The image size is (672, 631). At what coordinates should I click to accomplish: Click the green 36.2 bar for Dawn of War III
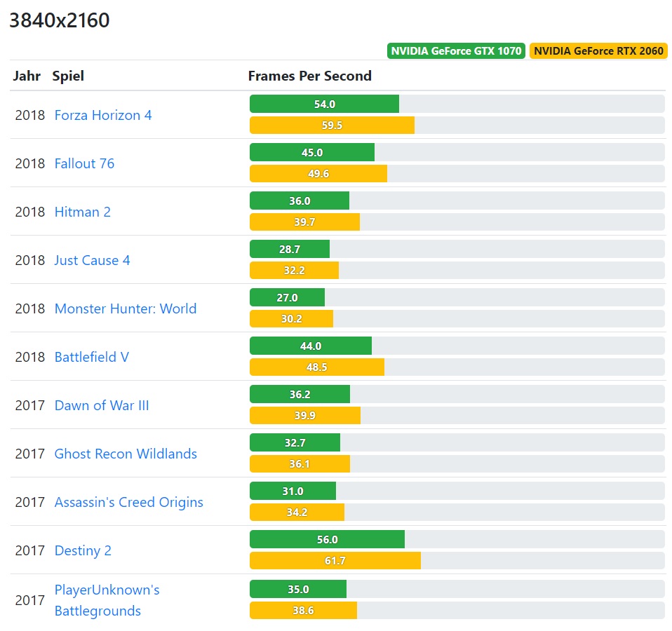(x=300, y=395)
